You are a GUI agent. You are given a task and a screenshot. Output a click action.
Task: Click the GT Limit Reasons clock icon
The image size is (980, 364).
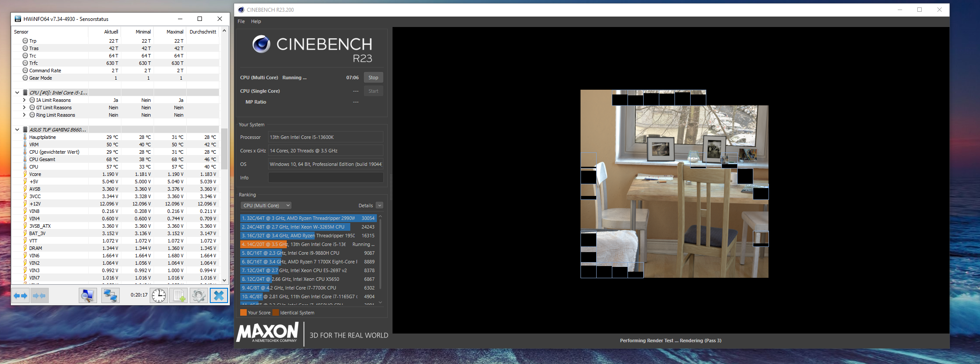tap(32, 107)
